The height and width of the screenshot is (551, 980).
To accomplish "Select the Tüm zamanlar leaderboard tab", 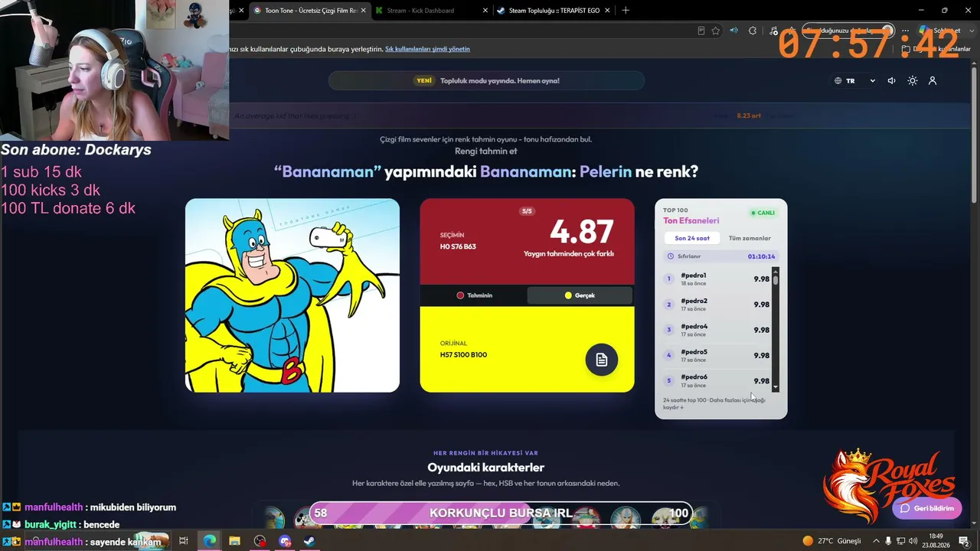I will click(x=750, y=238).
